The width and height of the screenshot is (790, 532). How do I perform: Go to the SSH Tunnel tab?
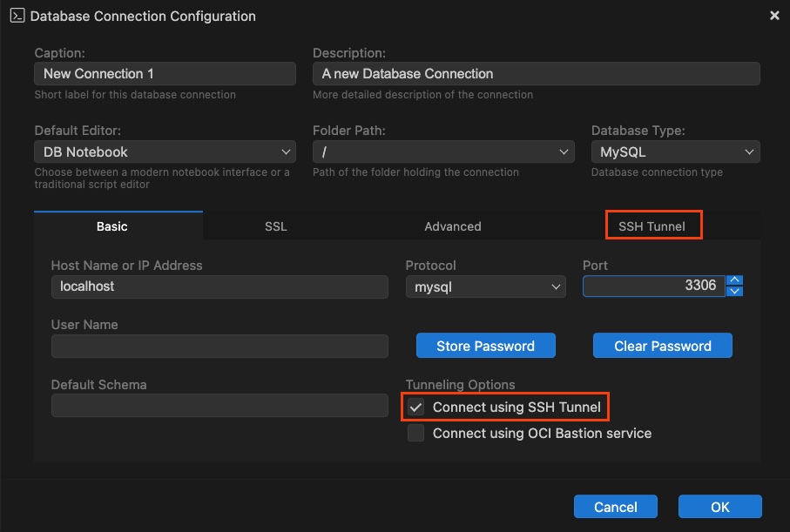pos(652,226)
